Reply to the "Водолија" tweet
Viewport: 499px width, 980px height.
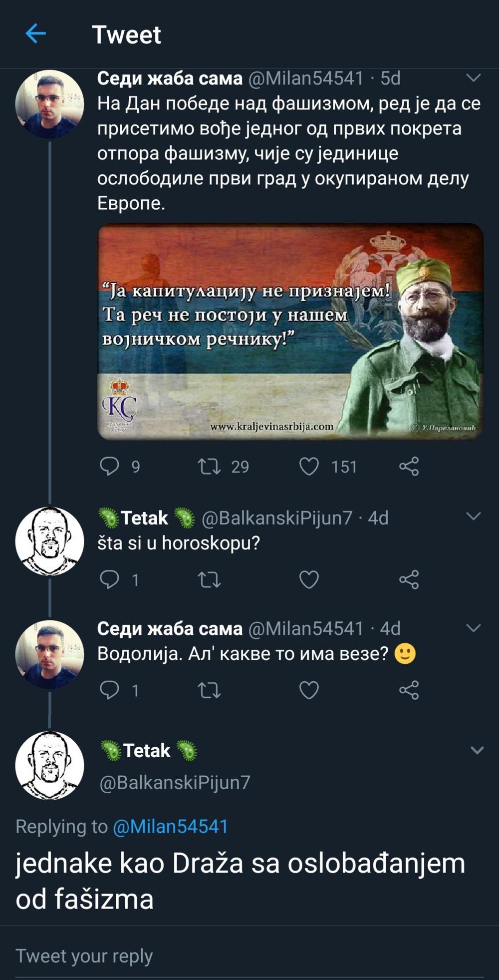click(x=110, y=690)
